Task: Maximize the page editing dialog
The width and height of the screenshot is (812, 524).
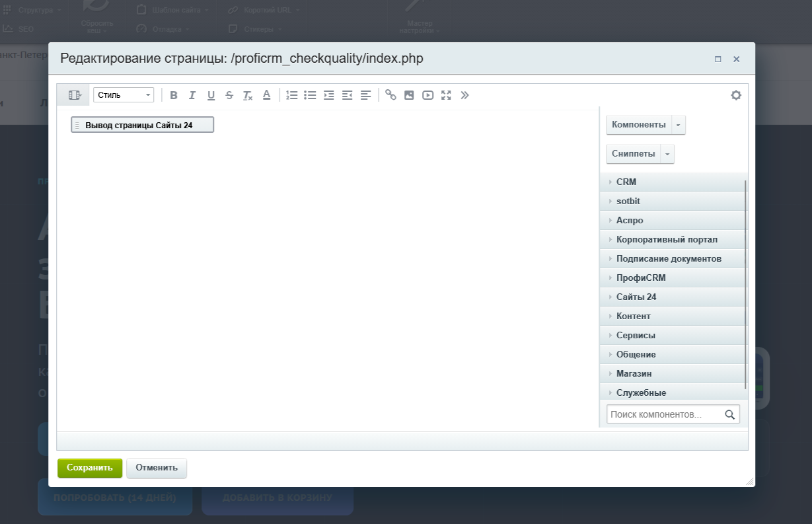Action: pyautogui.click(x=718, y=59)
